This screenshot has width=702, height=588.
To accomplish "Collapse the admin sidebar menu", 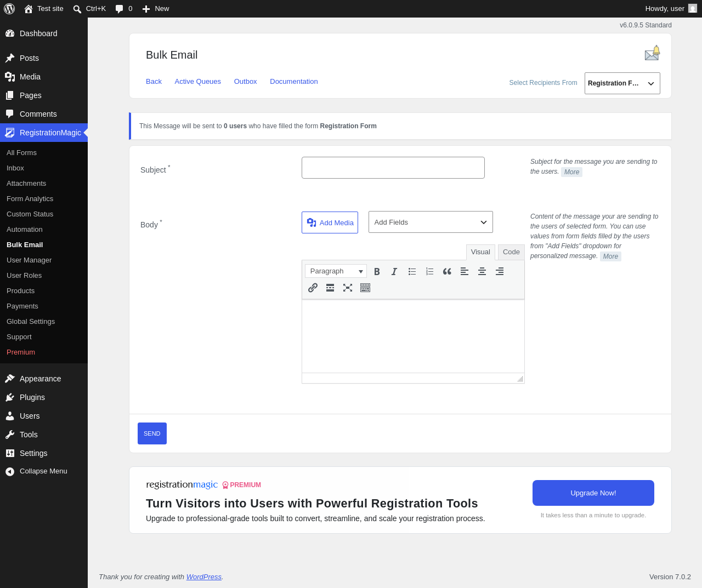I will pyautogui.click(x=44, y=471).
